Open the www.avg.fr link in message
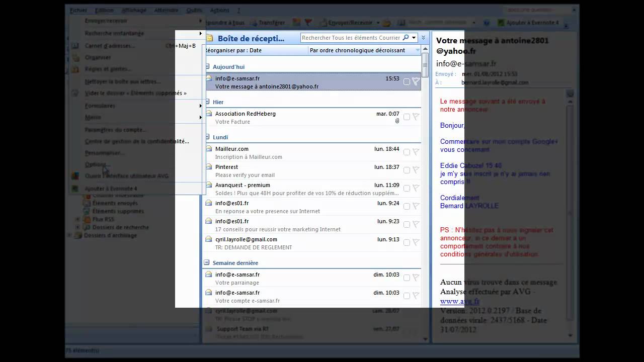The height and width of the screenshot is (362, 644). [x=459, y=301]
